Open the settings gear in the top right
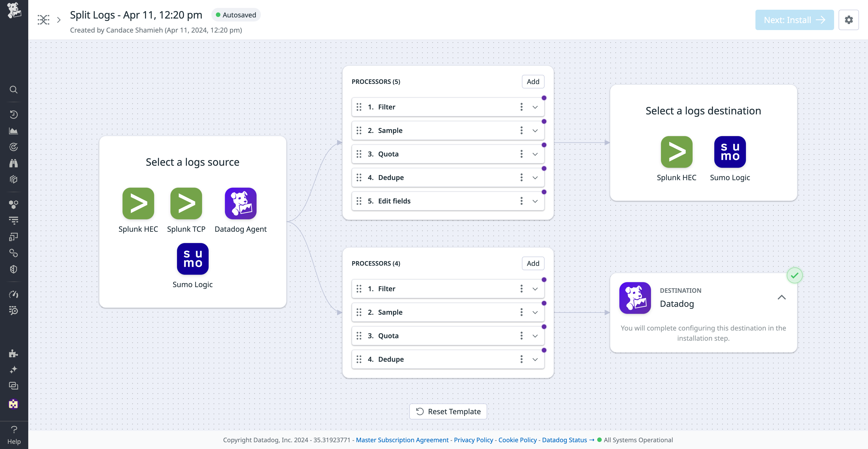This screenshot has width=868, height=449. point(849,19)
